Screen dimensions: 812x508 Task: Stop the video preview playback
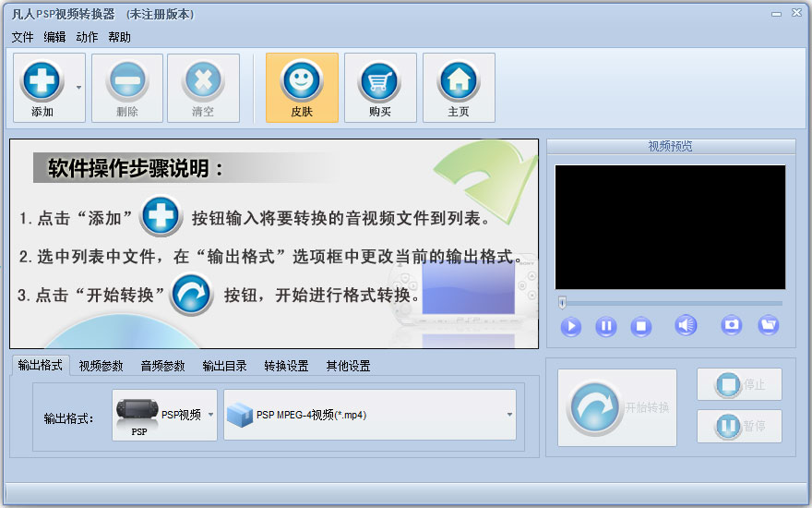[x=641, y=326]
